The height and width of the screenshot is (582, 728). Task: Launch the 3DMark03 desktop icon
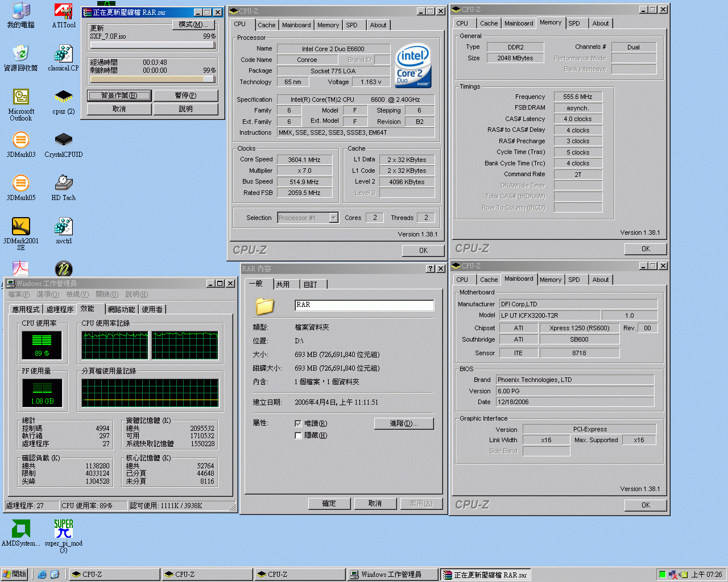pyautogui.click(x=20, y=144)
